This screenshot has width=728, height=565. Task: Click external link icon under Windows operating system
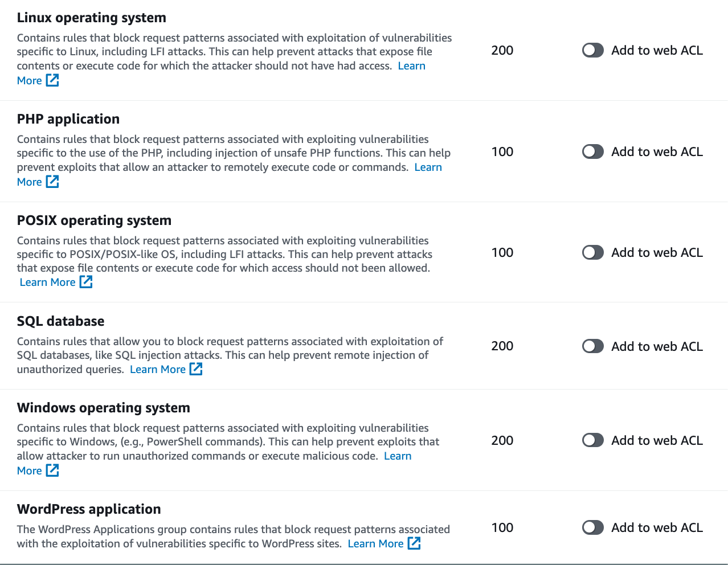[x=52, y=470]
